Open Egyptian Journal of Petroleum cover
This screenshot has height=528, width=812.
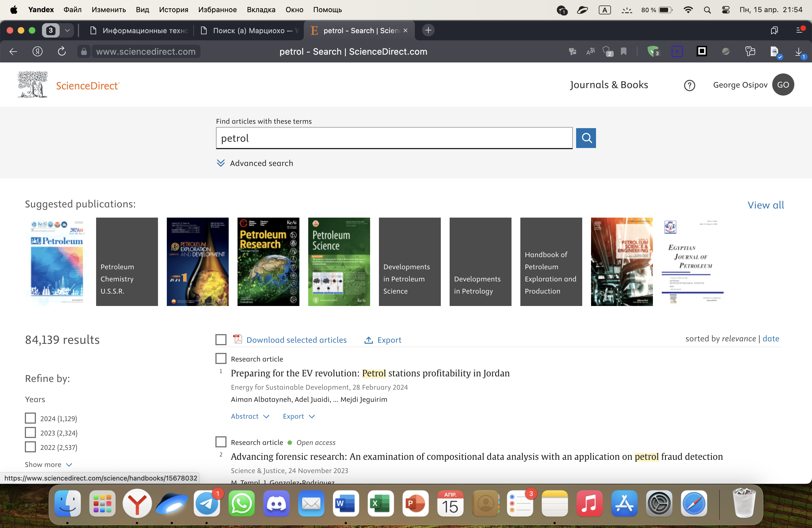point(693,262)
